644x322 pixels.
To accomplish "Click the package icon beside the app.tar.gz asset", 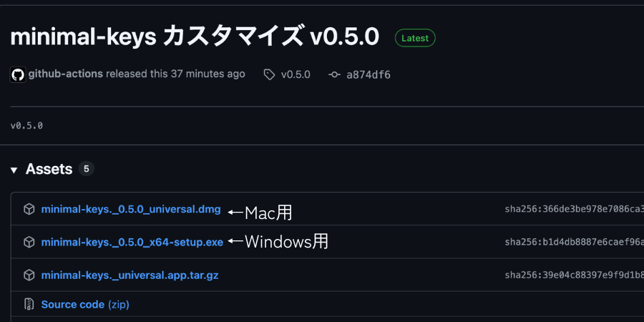I will click(29, 275).
